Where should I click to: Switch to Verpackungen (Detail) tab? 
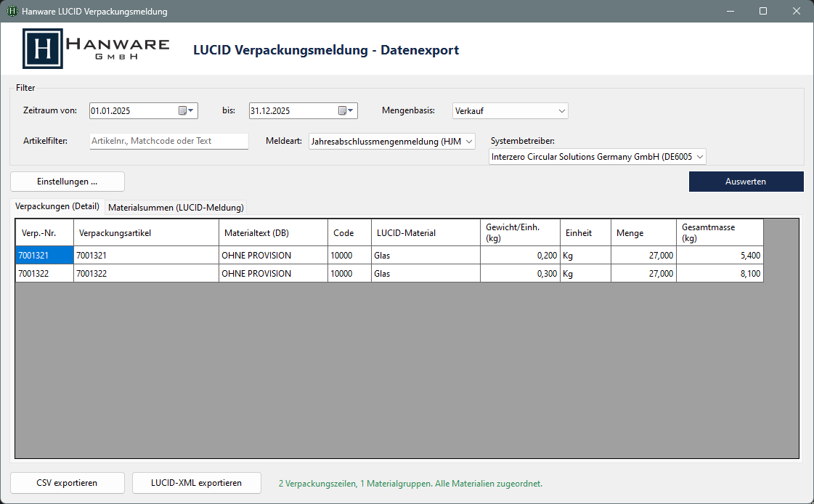click(x=57, y=206)
